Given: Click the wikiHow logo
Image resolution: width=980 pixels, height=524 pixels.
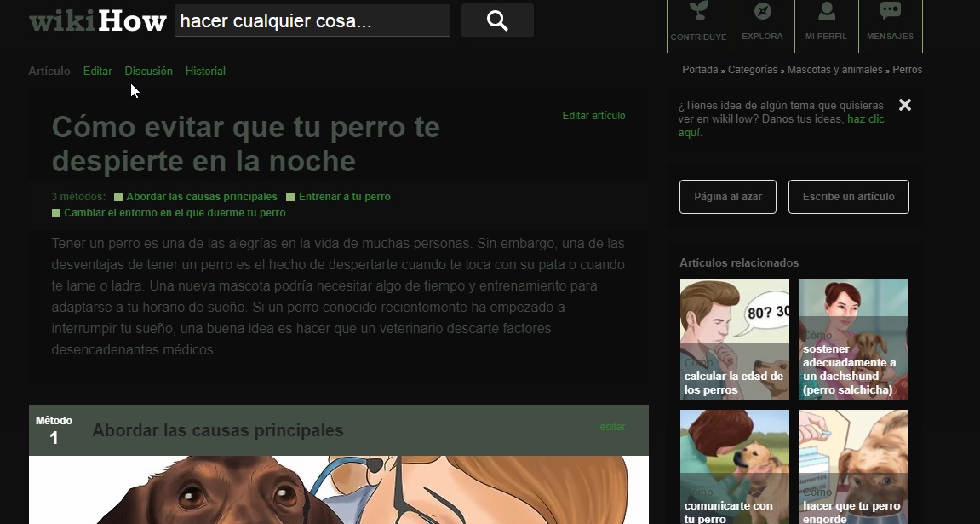Looking at the screenshot, I should tap(96, 20).
